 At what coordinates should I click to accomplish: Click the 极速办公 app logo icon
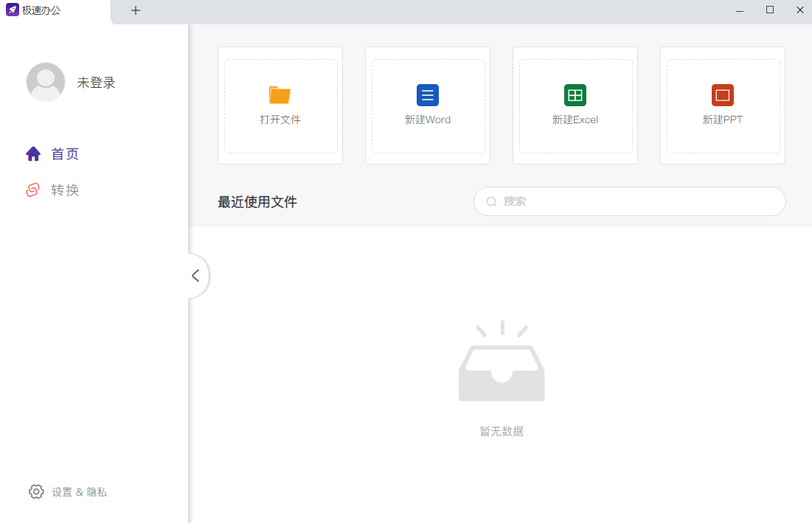12,10
